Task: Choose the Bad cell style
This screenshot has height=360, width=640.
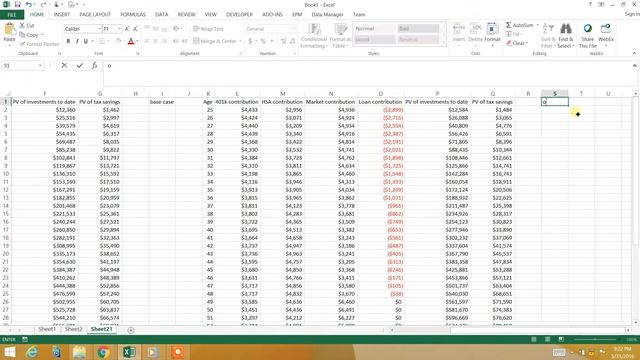Action: (418, 28)
